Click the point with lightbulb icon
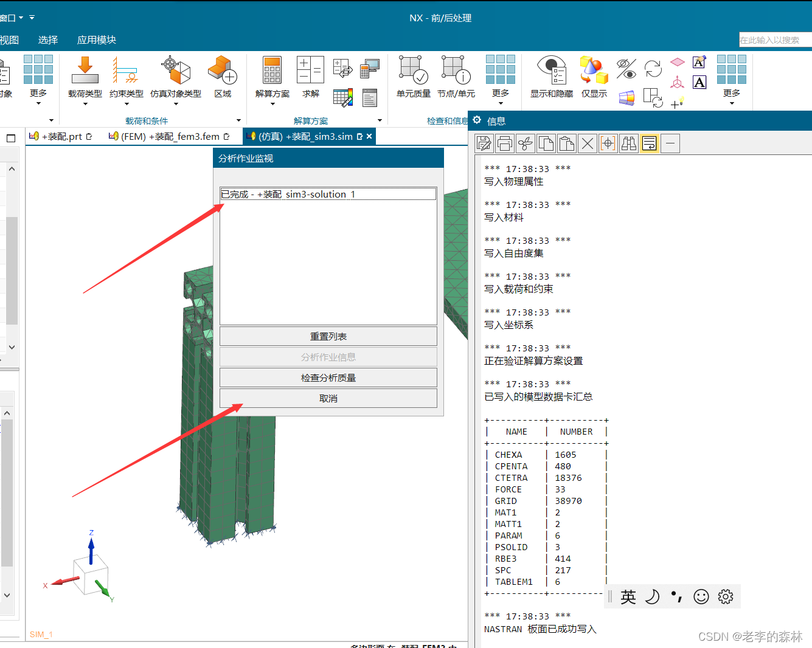Viewport: 812px width, 648px height. pyautogui.click(x=678, y=102)
